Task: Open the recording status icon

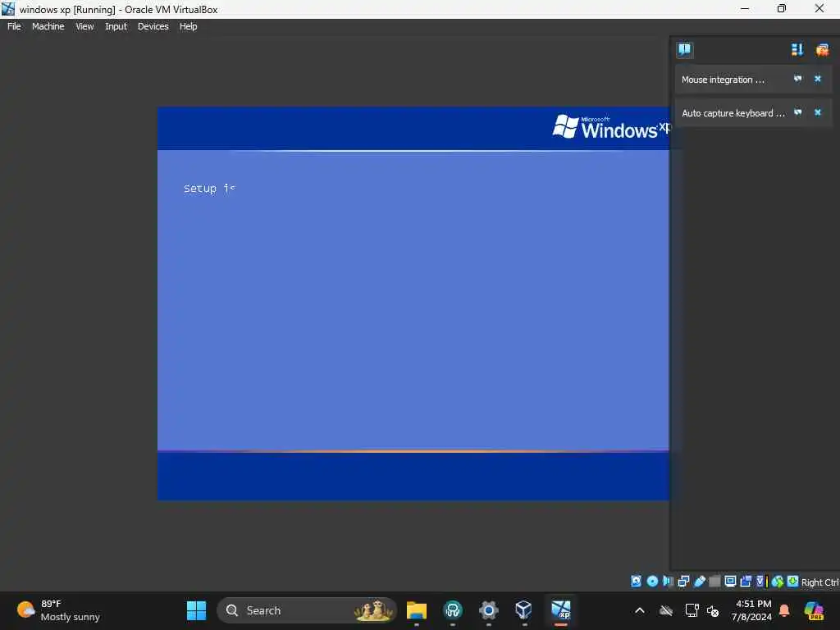Action: coord(746,582)
